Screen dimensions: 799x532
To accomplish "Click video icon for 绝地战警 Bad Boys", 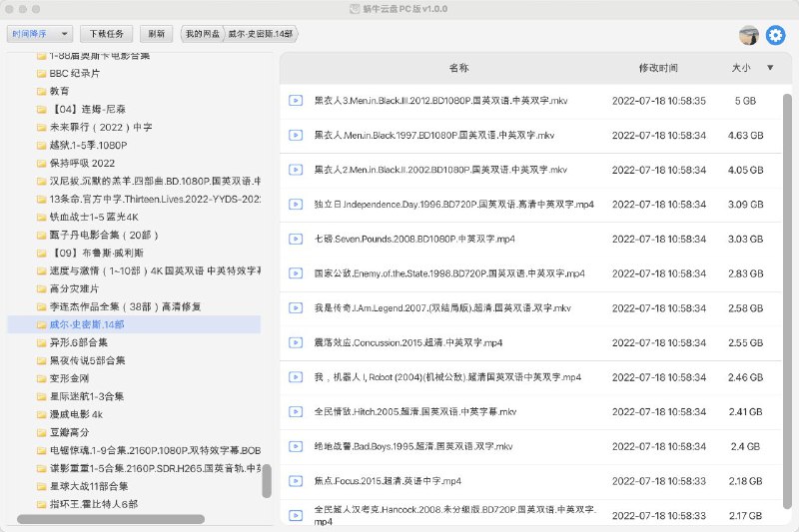I will pyautogui.click(x=296, y=446).
